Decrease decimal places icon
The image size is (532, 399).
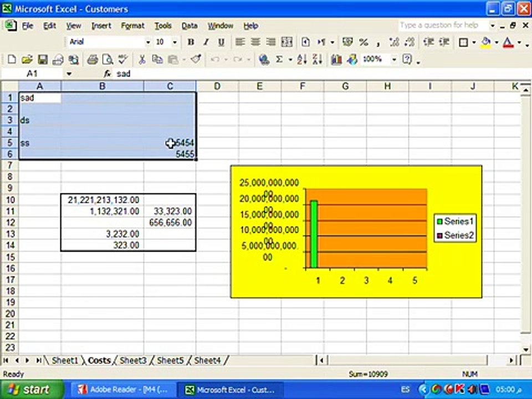tap(410, 42)
